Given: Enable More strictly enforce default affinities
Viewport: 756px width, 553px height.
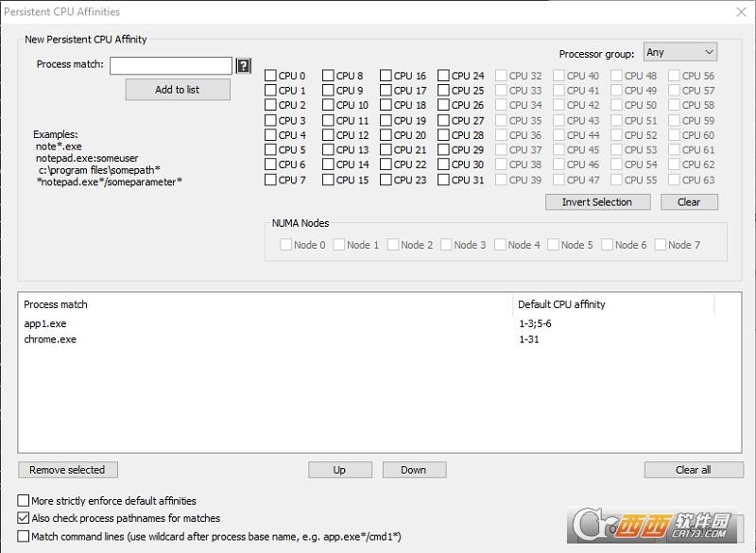Looking at the screenshot, I should tap(23, 500).
